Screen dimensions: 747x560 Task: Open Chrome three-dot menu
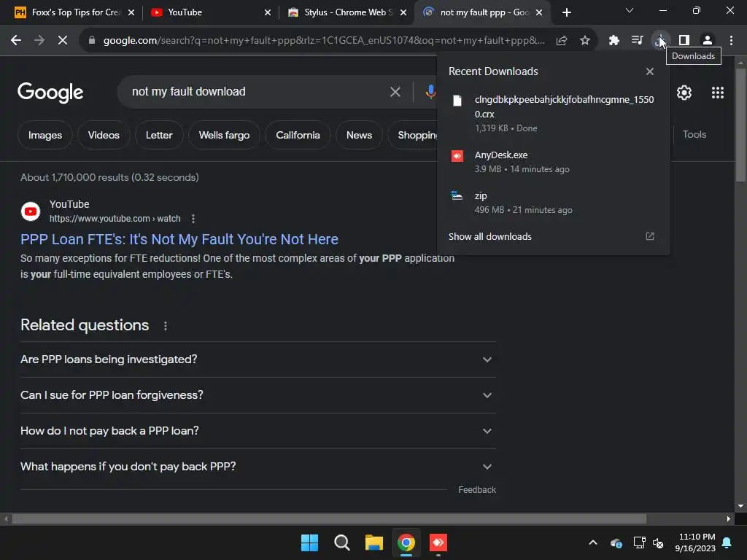point(731,41)
